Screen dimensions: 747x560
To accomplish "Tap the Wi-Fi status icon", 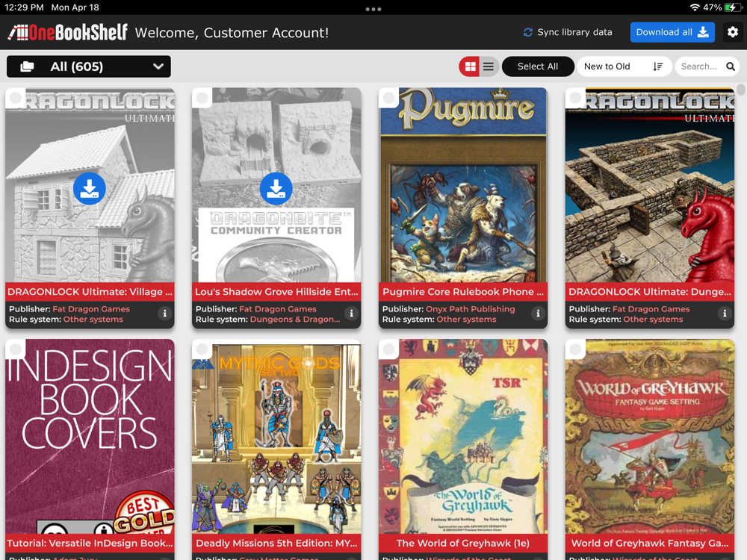I will pos(695,7).
